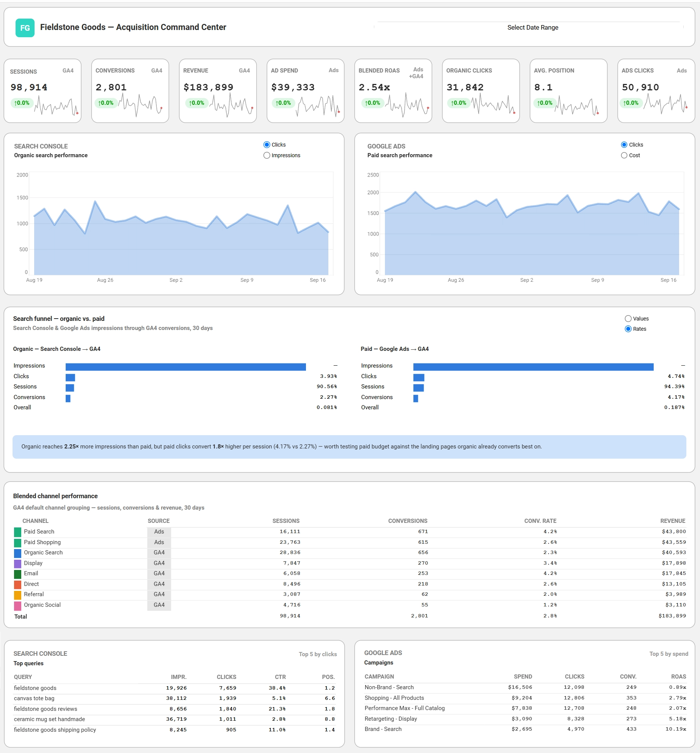Click the 'fieldstone goods reviews' query
The width and height of the screenshot is (700, 753).
(x=46, y=709)
